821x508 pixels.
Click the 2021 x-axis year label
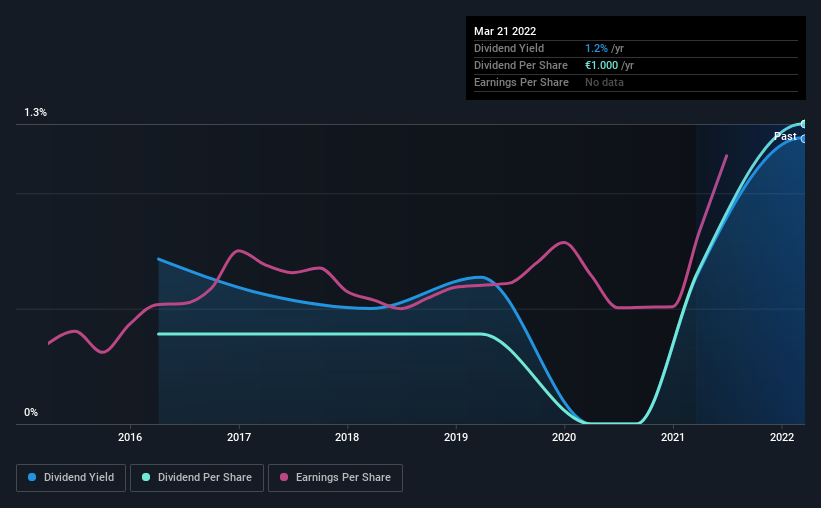(673, 437)
